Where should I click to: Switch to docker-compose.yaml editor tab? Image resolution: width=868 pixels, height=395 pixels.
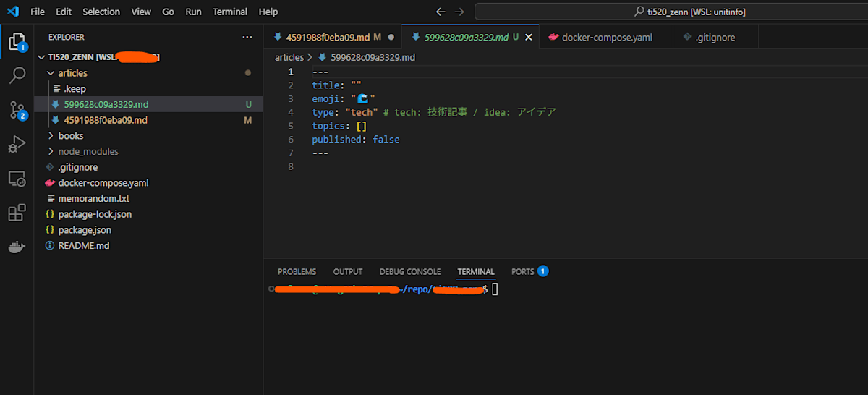coord(606,37)
